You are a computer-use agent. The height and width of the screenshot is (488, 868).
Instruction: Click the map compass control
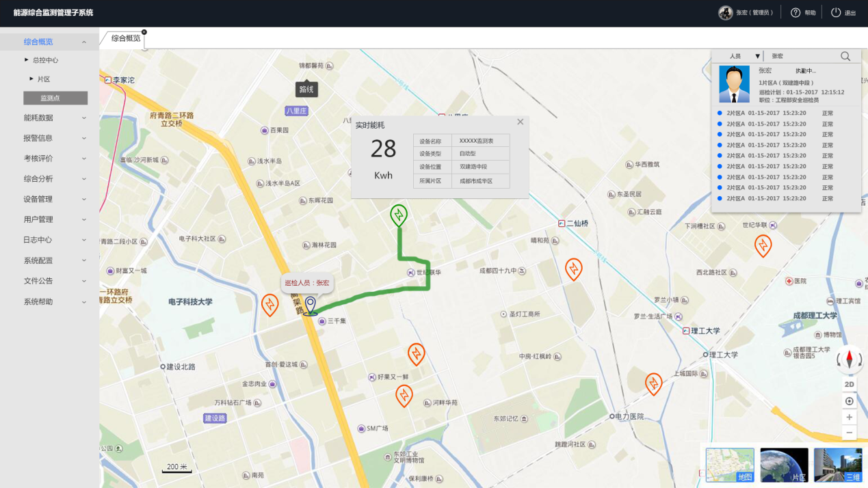click(850, 359)
